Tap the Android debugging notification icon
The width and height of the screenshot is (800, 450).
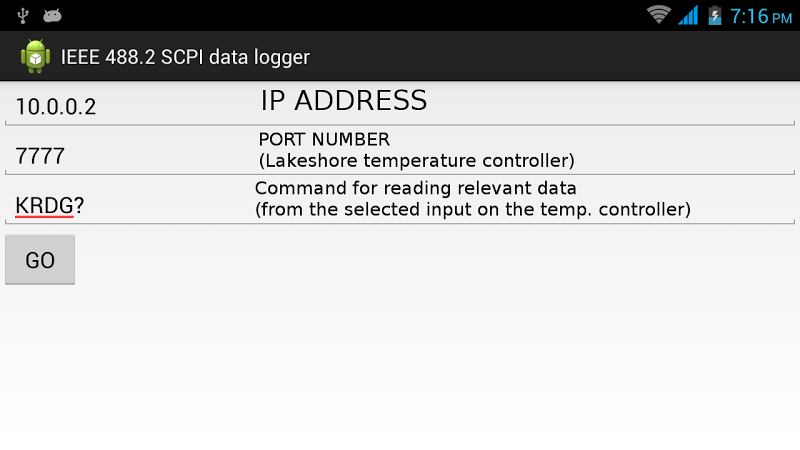point(52,16)
